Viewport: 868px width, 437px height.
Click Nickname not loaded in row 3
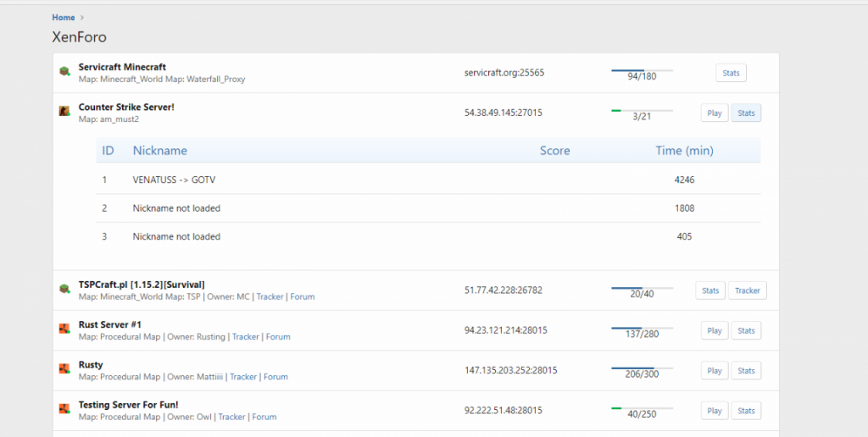pyautogui.click(x=176, y=237)
